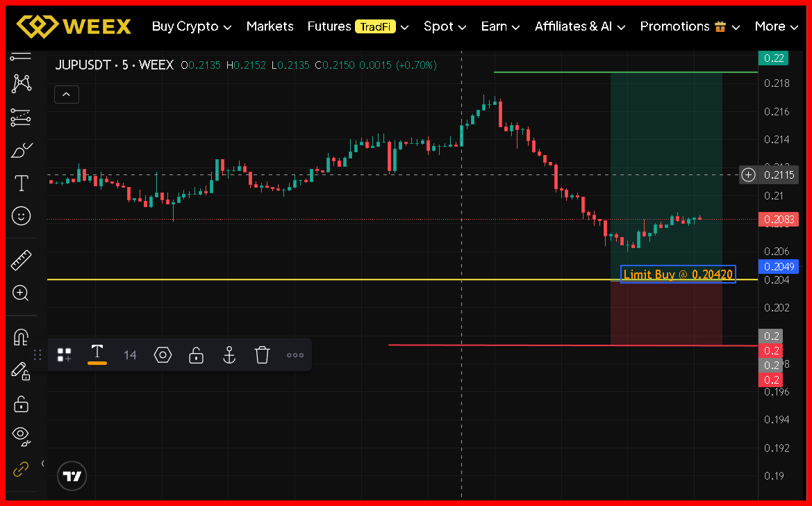This screenshot has width=812, height=506.
Task: Open the More dropdown menu
Action: pos(777,26)
